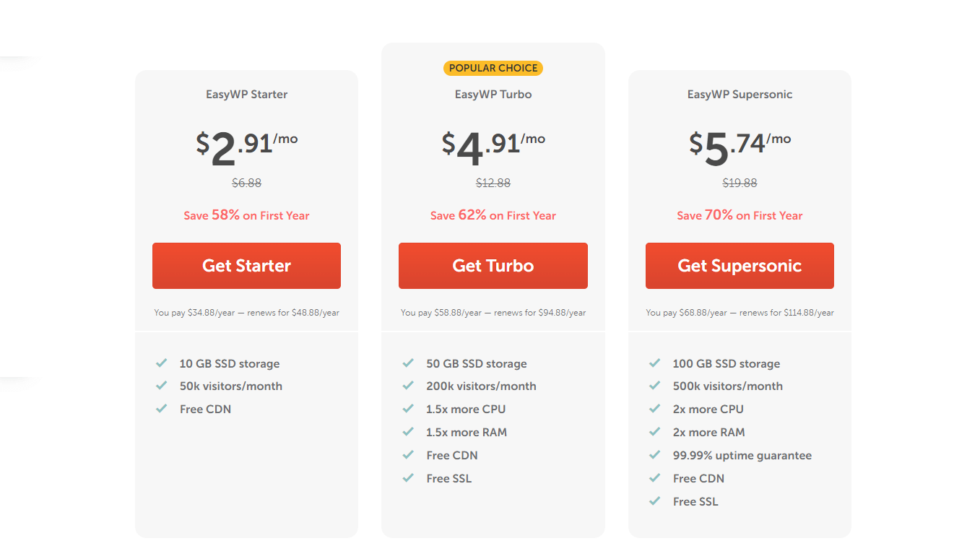Click the Get Starter button

246,266
